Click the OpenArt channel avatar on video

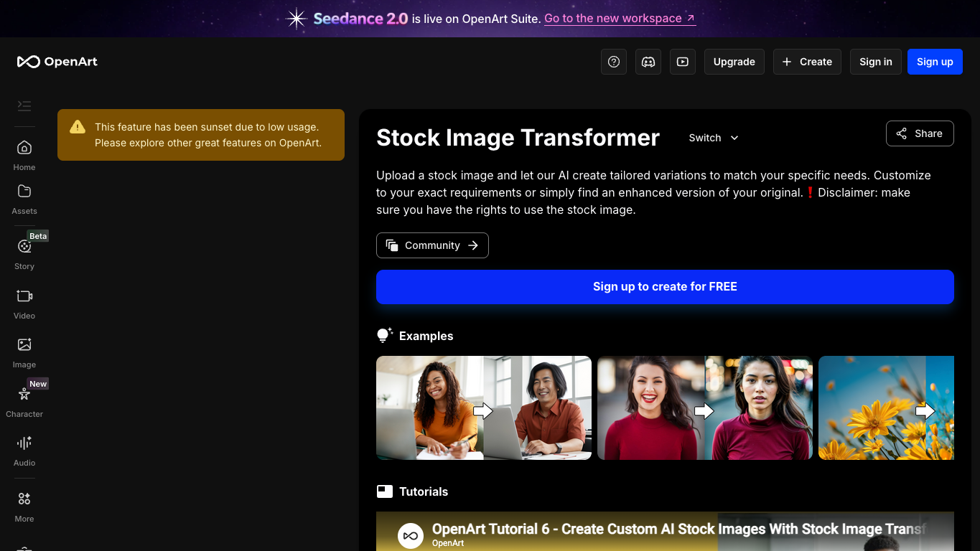pyautogui.click(x=411, y=536)
